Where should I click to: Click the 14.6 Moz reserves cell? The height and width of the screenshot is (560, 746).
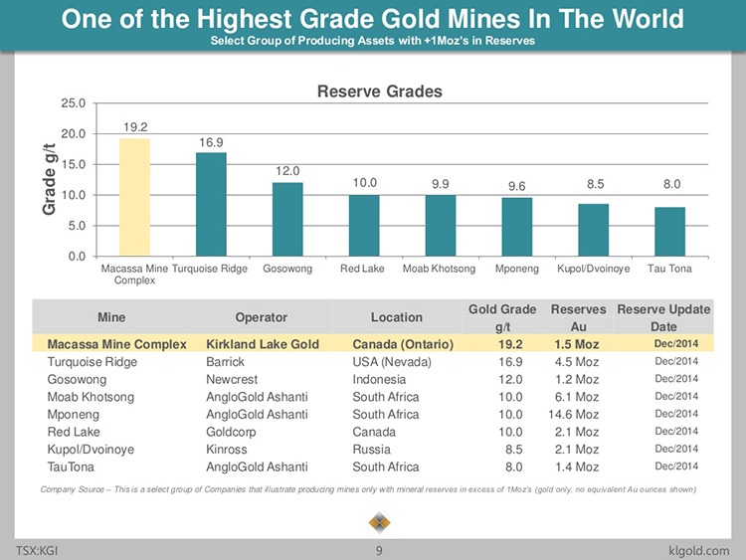(x=573, y=415)
